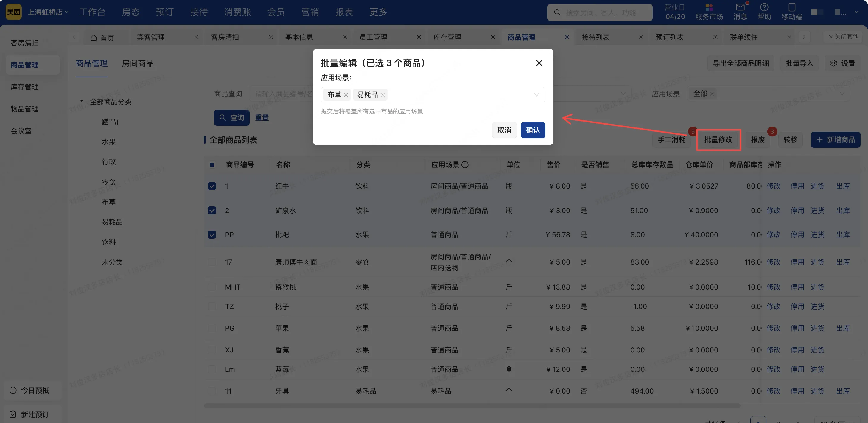Close the 批量编辑 dialog with X
868x423 pixels.
click(539, 63)
